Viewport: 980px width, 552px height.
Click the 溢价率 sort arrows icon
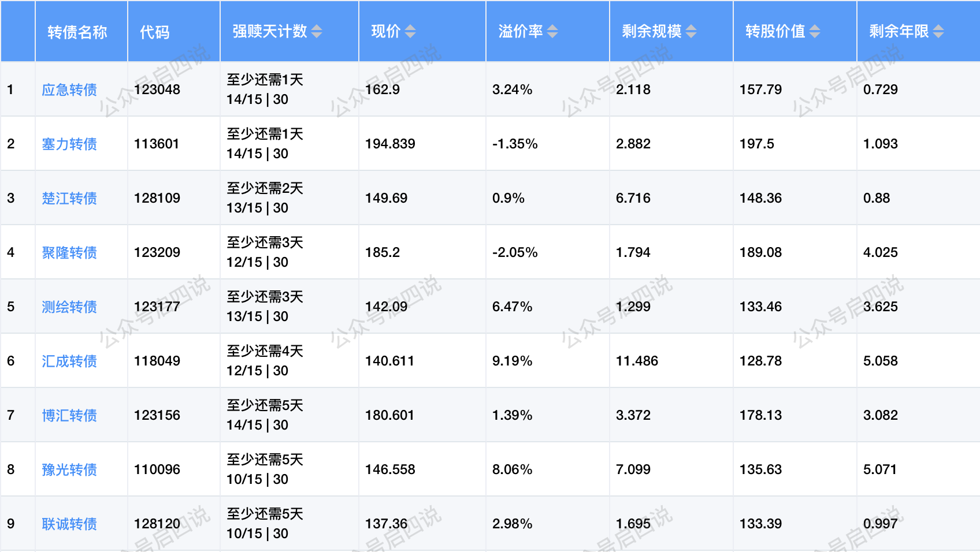[x=552, y=31]
